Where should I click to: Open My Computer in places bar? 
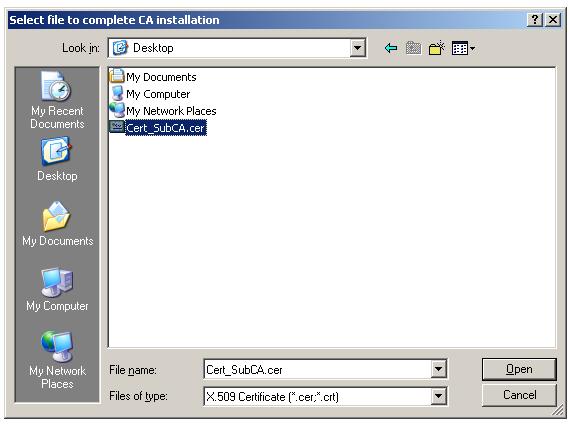(x=57, y=289)
